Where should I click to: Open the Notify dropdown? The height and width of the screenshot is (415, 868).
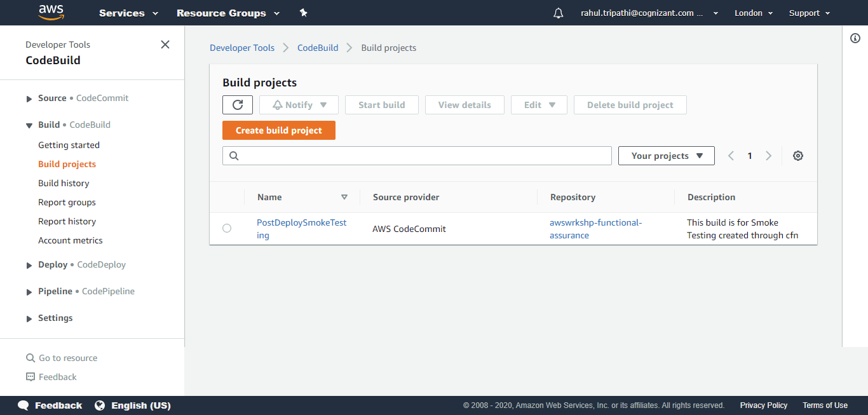coord(299,105)
